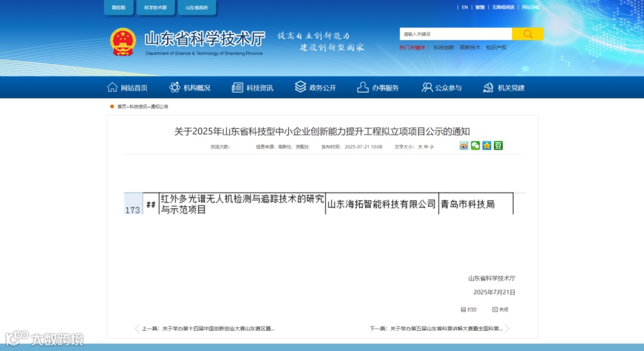The image size is (644, 351).
Task: Click right arrow for next article
Action: pyautogui.click(x=507, y=328)
